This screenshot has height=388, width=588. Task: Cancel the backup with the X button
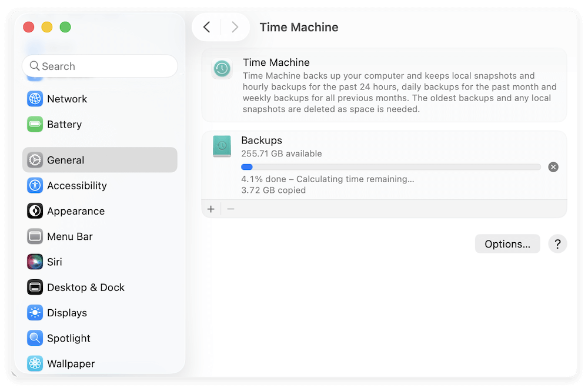point(553,166)
